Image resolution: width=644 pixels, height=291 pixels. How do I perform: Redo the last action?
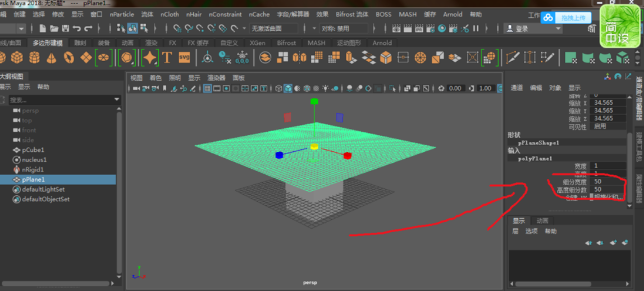coord(88,29)
